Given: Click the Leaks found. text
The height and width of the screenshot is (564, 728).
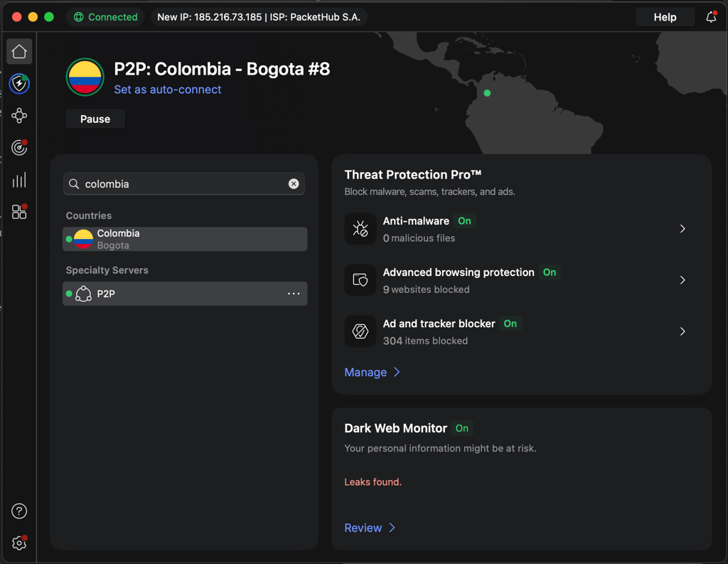Looking at the screenshot, I should (373, 481).
